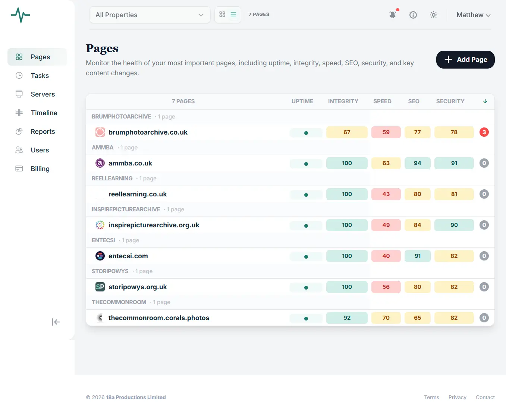Open brumphotoarchive.co.uk page

148,132
